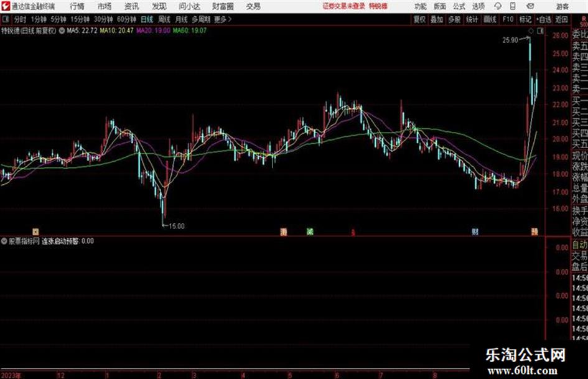Click the F10 company info button
588x379 pixels.
(508, 19)
